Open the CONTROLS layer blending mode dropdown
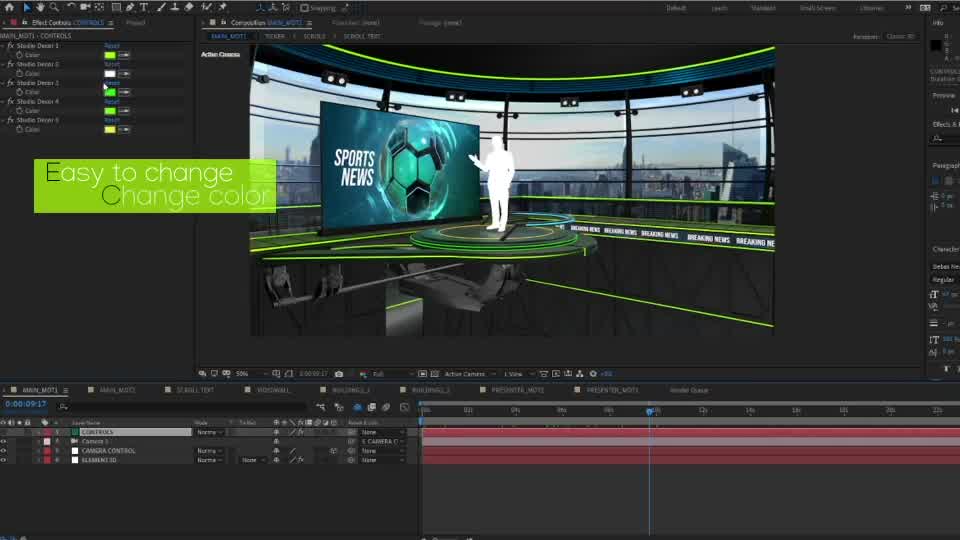The height and width of the screenshot is (540, 960). [209, 432]
